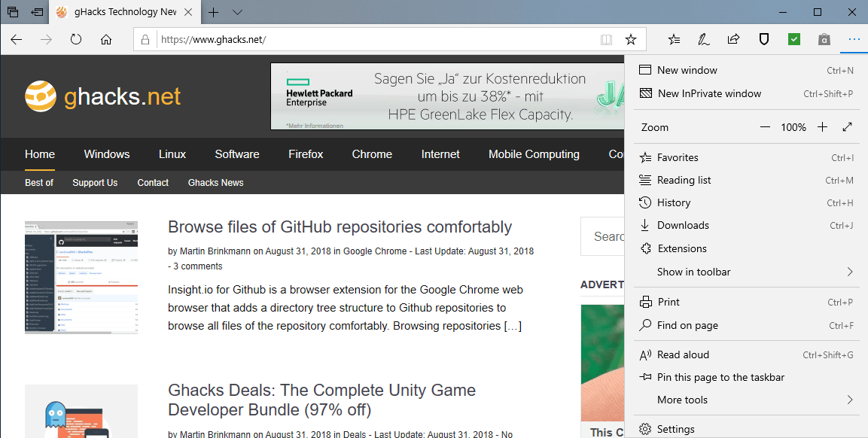Open Ghacks Deals Unity Game Developer Bundle article
Viewport: 868px width, 438px height.
pos(321,400)
